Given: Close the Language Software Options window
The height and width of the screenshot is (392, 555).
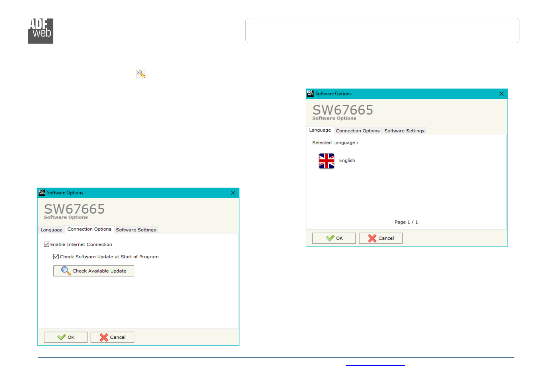Looking at the screenshot, I should [x=501, y=93].
